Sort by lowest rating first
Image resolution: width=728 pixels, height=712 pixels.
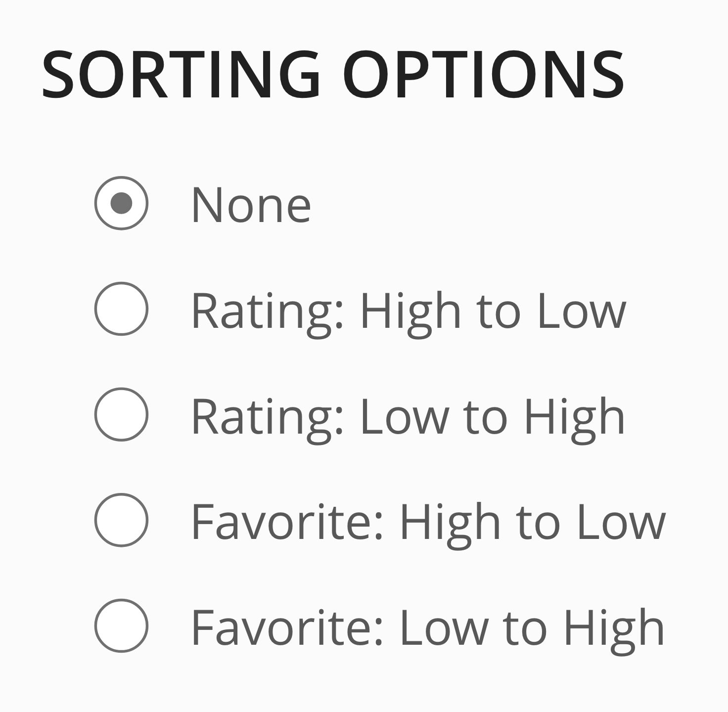121,414
